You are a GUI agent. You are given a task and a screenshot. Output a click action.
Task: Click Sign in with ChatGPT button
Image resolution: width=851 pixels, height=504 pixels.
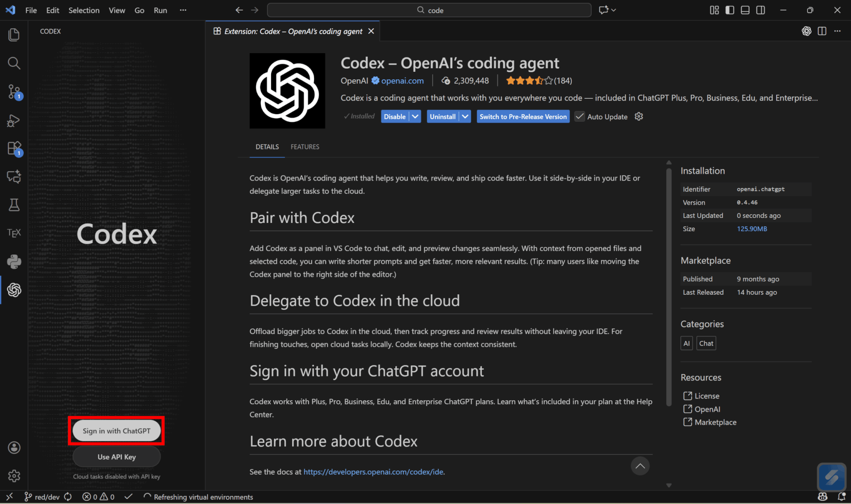(116, 431)
